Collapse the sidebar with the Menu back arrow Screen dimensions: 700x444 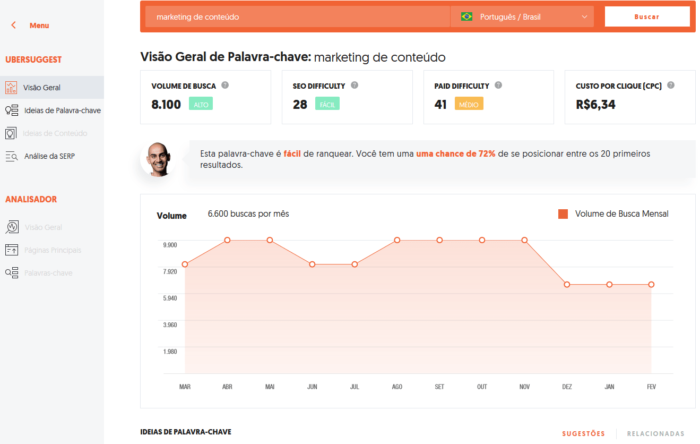pyautogui.click(x=13, y=25)
